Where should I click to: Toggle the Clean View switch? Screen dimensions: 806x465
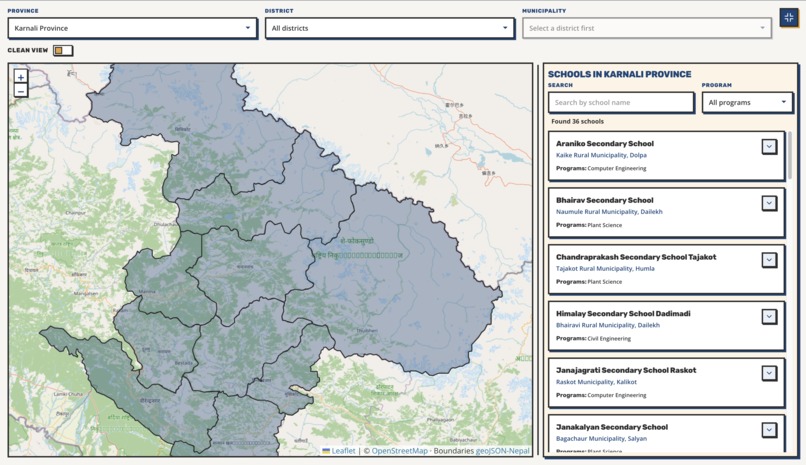pyautogui.click(x=63, y=50)
